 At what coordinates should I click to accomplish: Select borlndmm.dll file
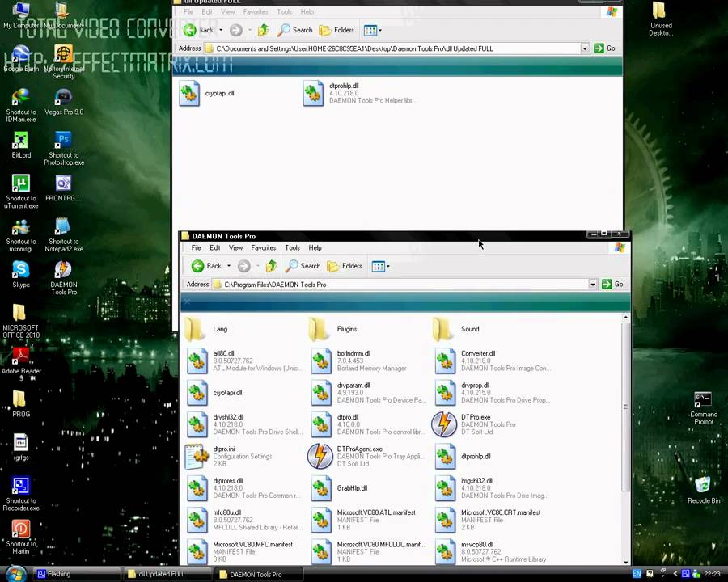(358, 361)
